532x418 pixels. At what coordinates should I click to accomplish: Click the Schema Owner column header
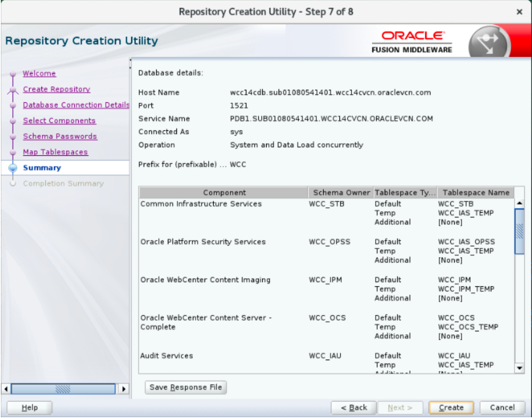tap(341, 193)
